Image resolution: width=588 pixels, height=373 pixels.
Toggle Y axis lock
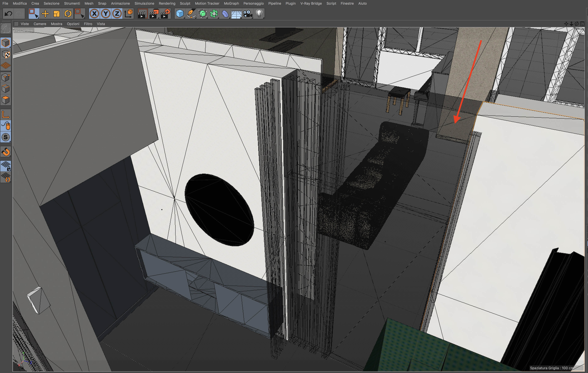[106, 14]
